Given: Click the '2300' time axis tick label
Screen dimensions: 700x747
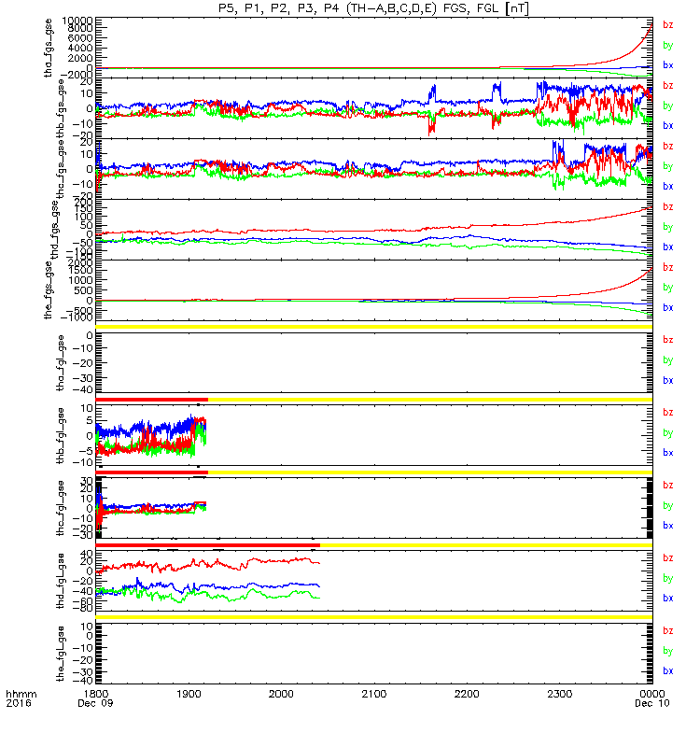Looking at the screenshot, I should 559,694.
